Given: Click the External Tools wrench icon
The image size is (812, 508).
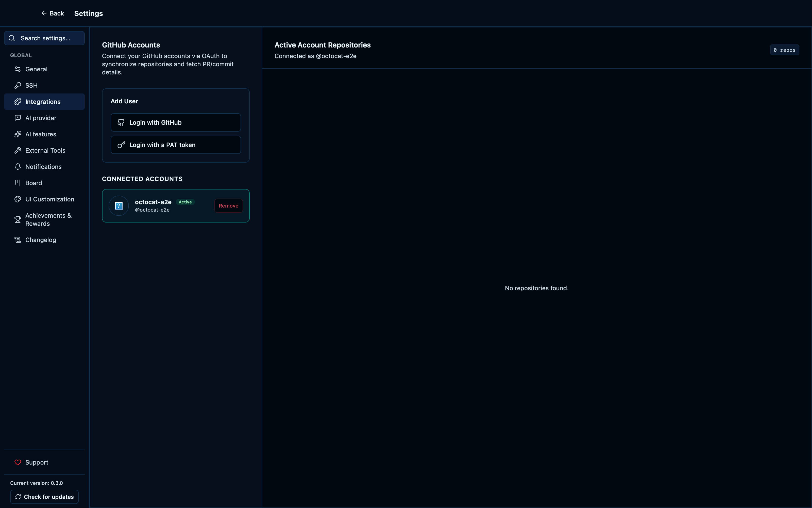Looking at the screenshot, I should click(18, 151).
